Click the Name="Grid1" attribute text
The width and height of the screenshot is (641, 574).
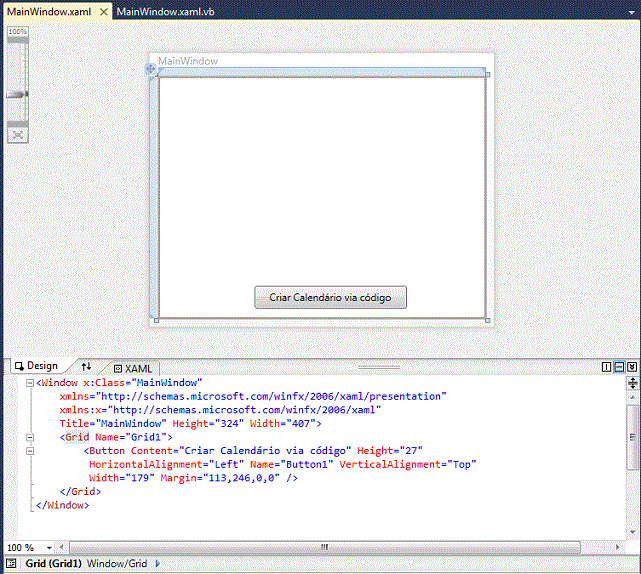(131, 437)
